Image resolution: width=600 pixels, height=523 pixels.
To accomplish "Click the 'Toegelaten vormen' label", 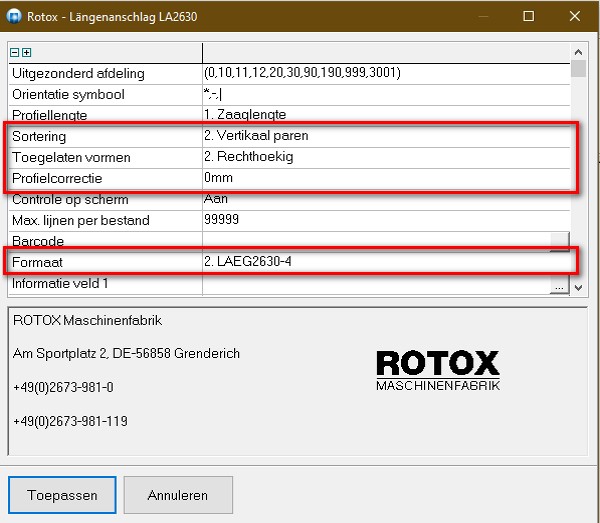I will point(71,157).
